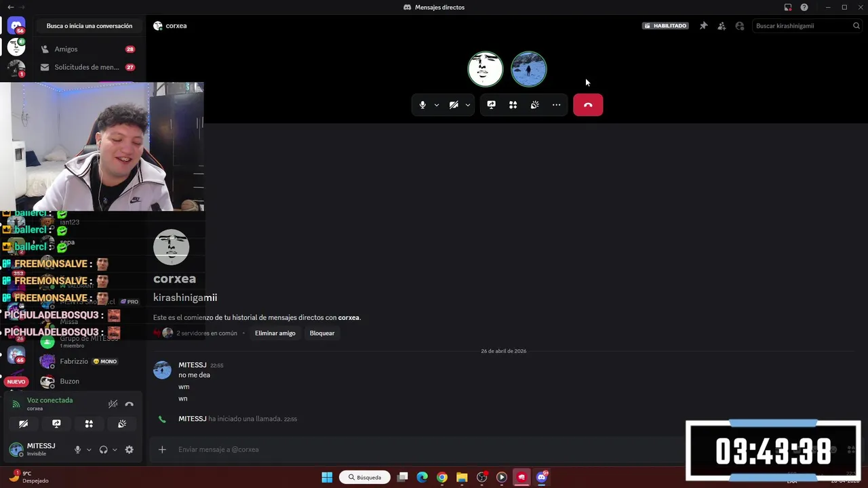The height and width of the screenshot is (488, 868).
Task: Click taskbar Búsqueda search box
Action: point(365,477)
